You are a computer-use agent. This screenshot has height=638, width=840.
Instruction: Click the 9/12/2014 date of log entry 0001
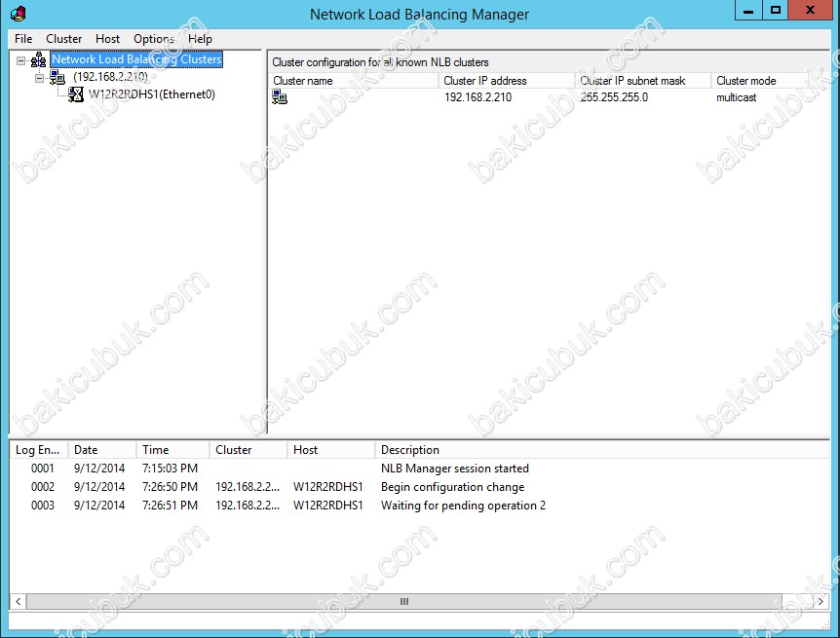99,469
